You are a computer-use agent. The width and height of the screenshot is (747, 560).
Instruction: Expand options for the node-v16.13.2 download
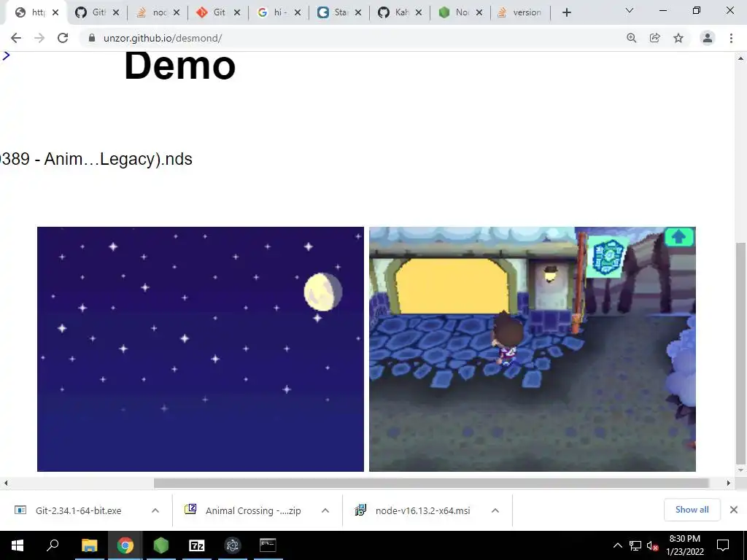point(495,510)
